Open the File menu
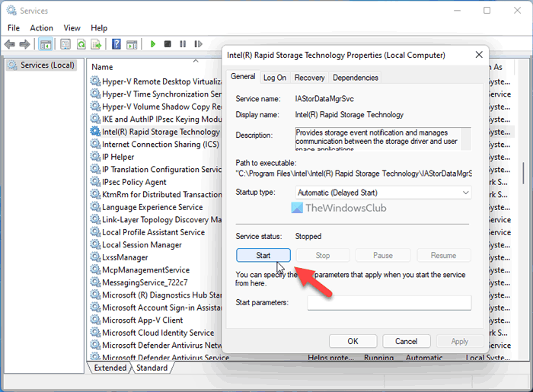This screenshot has width=533, height=392. [x=14, y=28]
